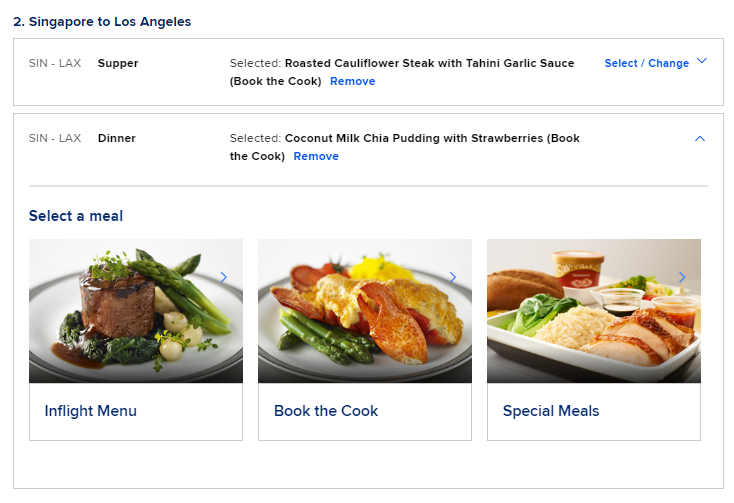The height and width of the screenshot is (503, 734).
Task: Open the Inflight Menu steak photo
Action: pos(135,311)
